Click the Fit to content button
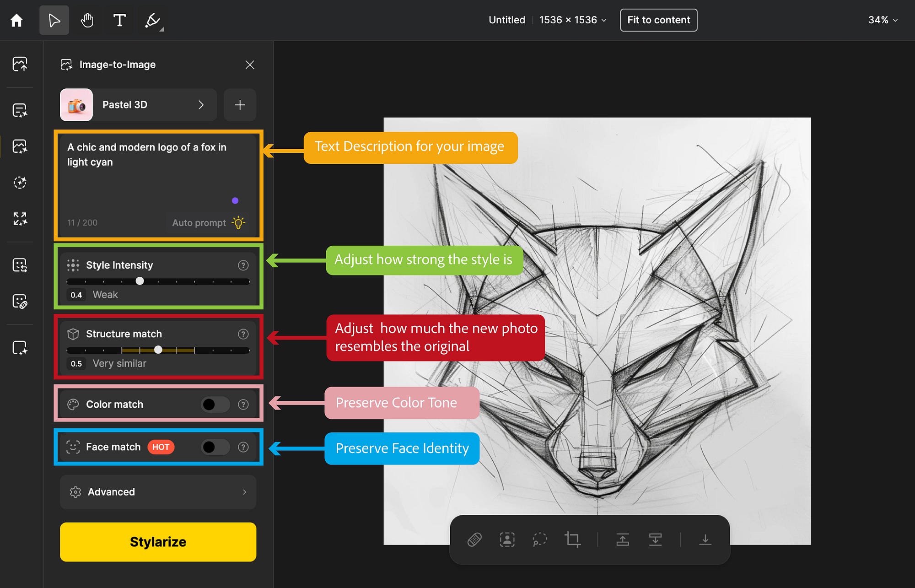 [658, 20]
